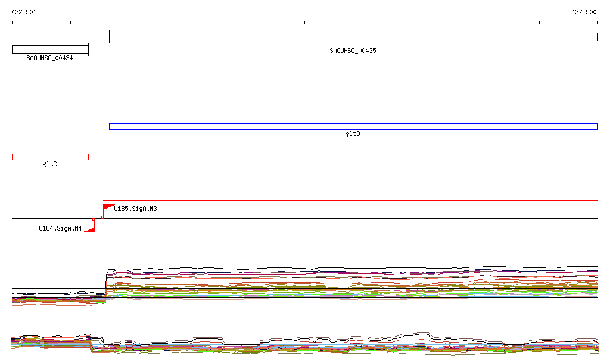The image size is (610, 364).
Task: Select the SAOUHSC_00434 gene box
Action: tap(50, 49)
